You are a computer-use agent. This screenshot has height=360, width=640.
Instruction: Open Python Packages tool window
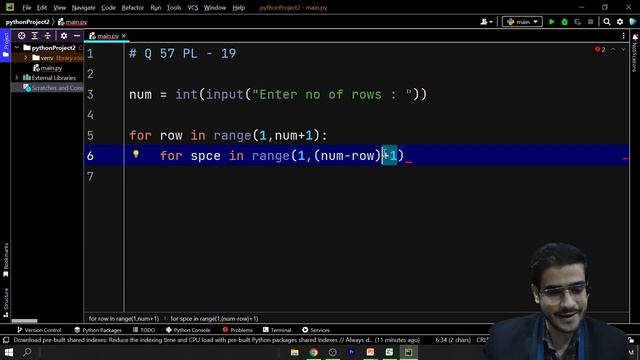(x=98, y=330)
